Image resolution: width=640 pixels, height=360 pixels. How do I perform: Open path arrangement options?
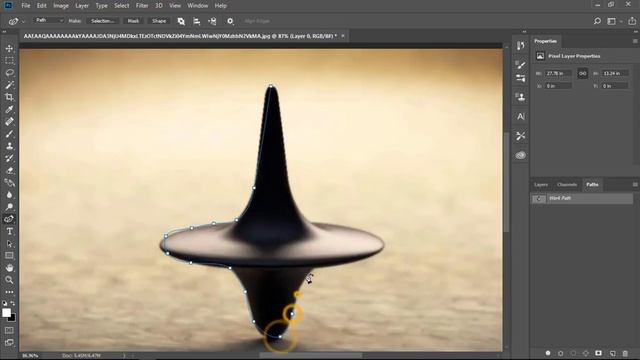pyautogui.click(x=212, y=21)
